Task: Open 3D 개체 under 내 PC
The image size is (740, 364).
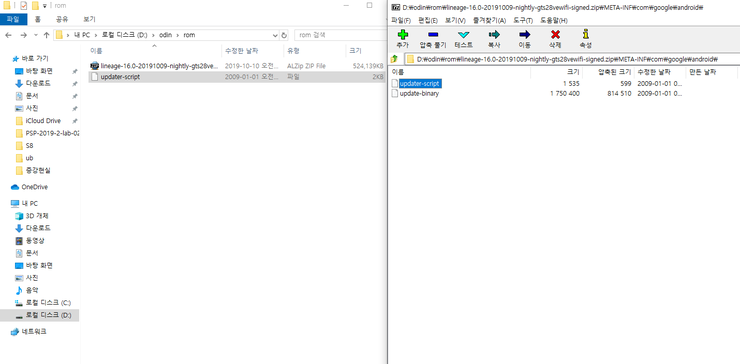Action: 37,216
